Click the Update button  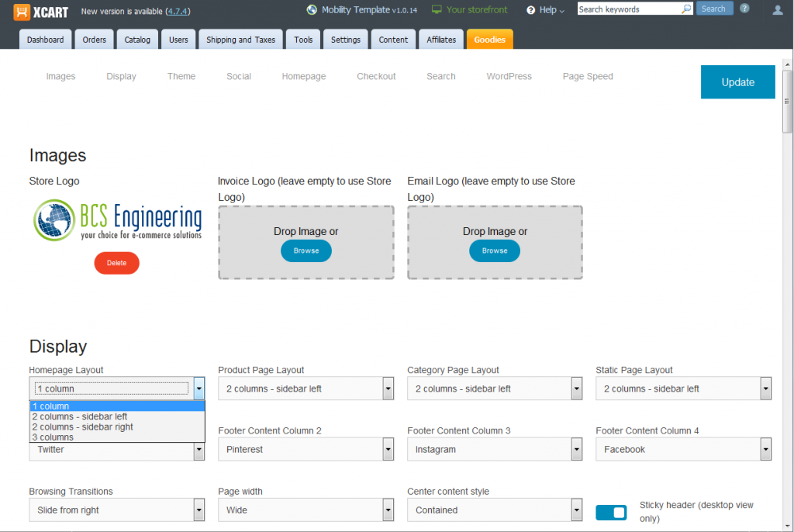[x=737, y=81]
